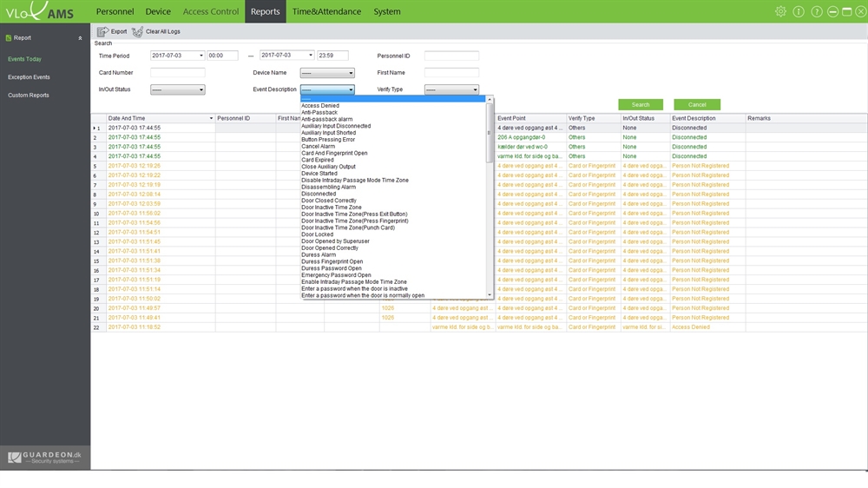Click the green Search button
This screenshot has width=868, height=488.
click(641, 105)
